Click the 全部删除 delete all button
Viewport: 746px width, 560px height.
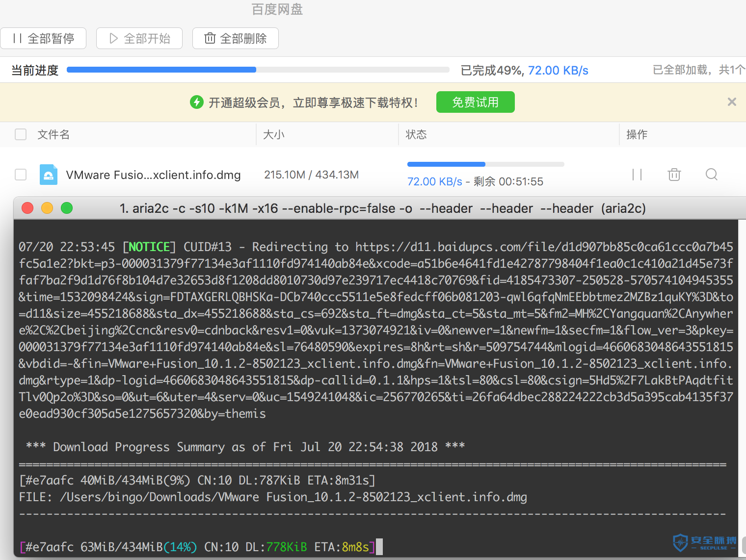(236, 38)
